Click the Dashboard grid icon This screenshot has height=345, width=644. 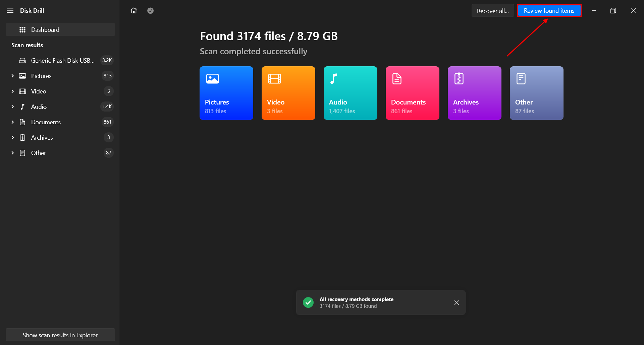point(22,29)
